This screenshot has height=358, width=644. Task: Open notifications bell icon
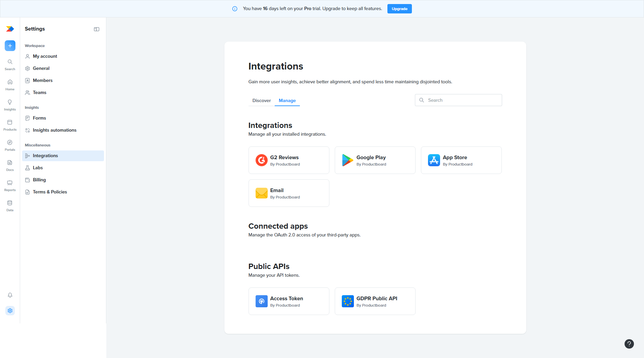click(10, 295)
